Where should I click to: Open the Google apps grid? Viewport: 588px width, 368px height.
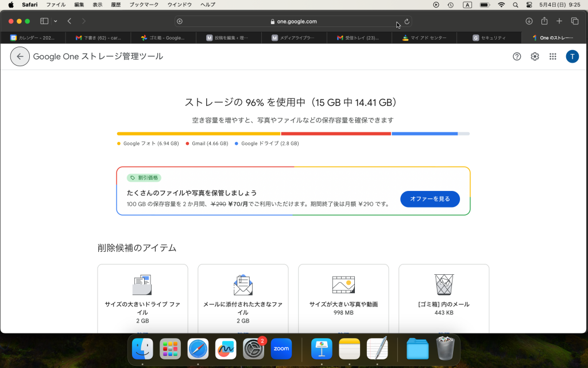[553, 56]
